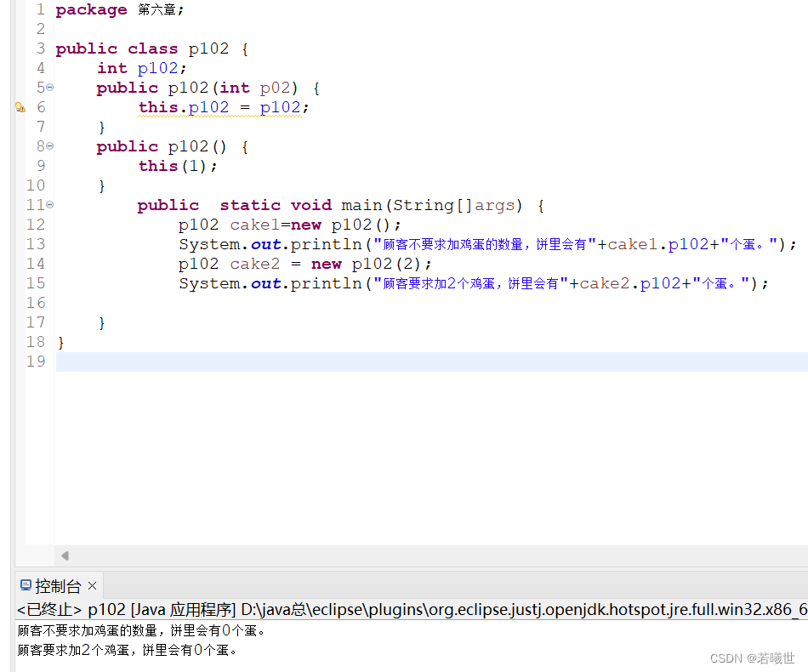Click class name p102 on line 3
The image size is (808, 672).
(x=208, y=49)
